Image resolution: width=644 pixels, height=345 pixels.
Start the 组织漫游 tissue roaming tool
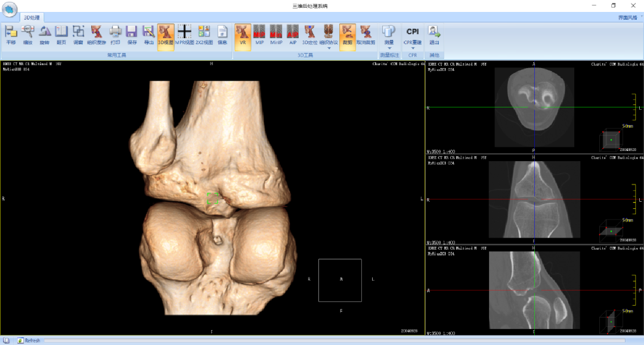pyautogui.click(x=97, y=35)
